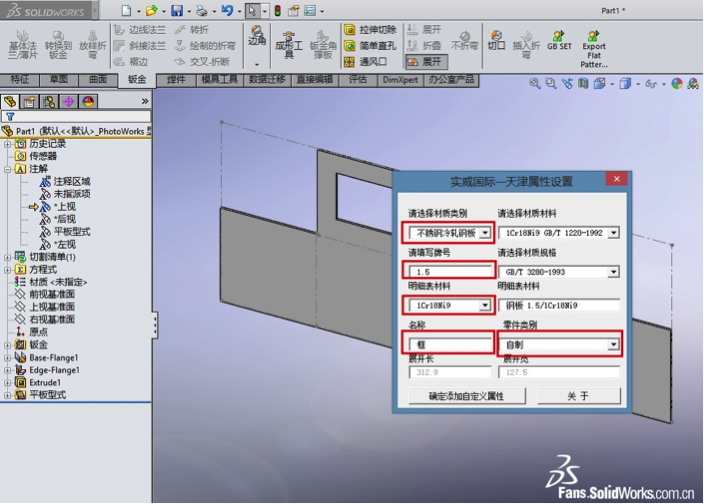The height and width of the screenshot is (504, 704).
Task: Click the 通风口 vent tool
Action: coord(371,61)
